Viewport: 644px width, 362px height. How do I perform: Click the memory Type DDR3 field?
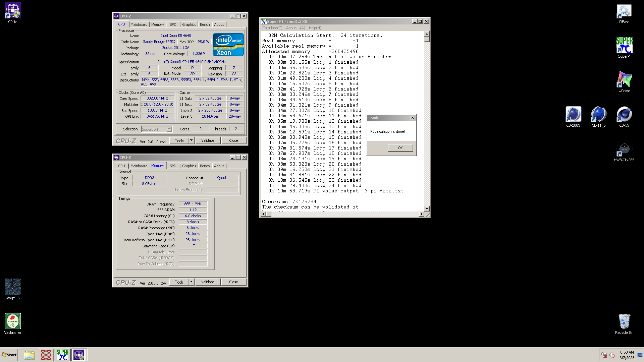tap(149, 178)
